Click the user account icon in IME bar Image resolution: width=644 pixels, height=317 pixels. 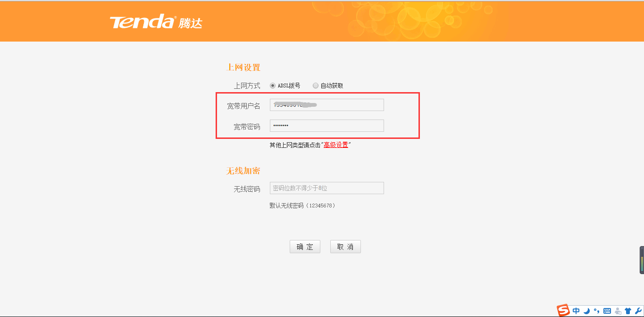(618, 311)
